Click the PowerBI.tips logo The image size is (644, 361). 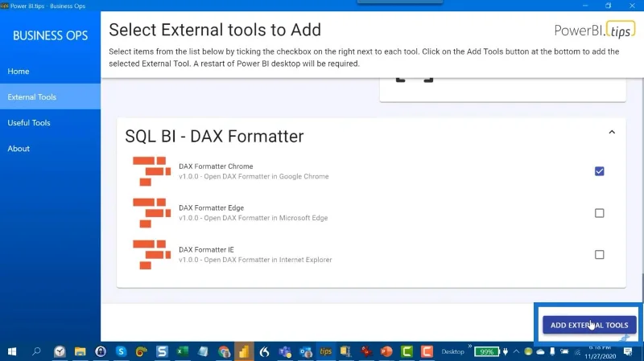pos(594,30)
